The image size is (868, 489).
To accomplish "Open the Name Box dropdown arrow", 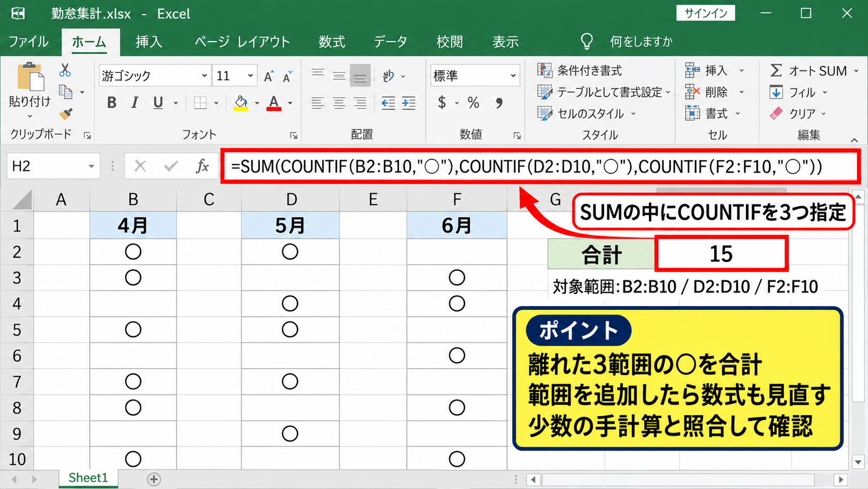I will pyautogui.click(x=91, y=166).
